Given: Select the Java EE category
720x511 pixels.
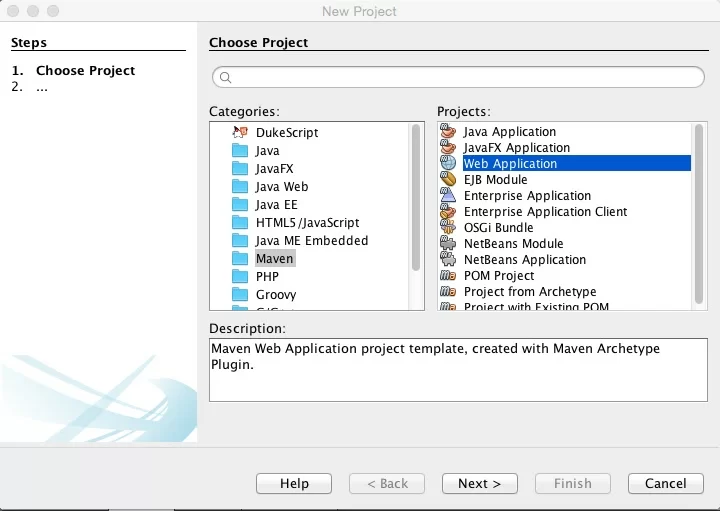Looking at the screenshot, I should [276, 204].
